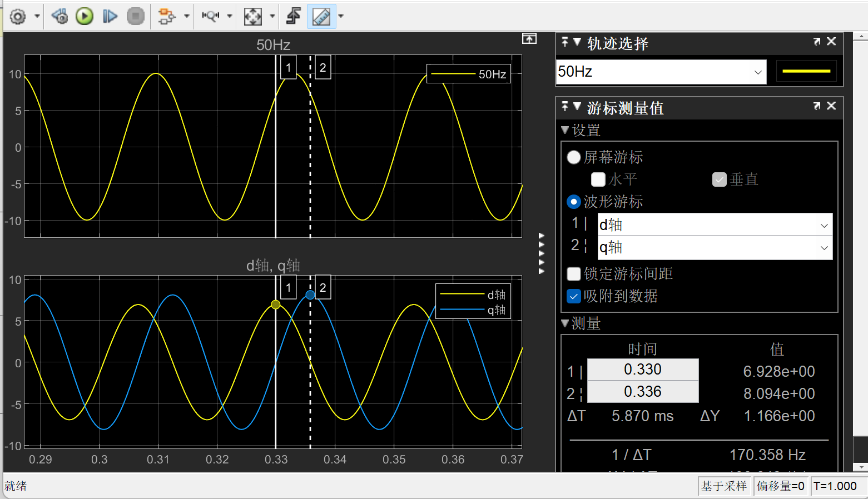The image size is (868, 499).
Task: Click the d轴, q轴 plot title
Action: [273, 266]
